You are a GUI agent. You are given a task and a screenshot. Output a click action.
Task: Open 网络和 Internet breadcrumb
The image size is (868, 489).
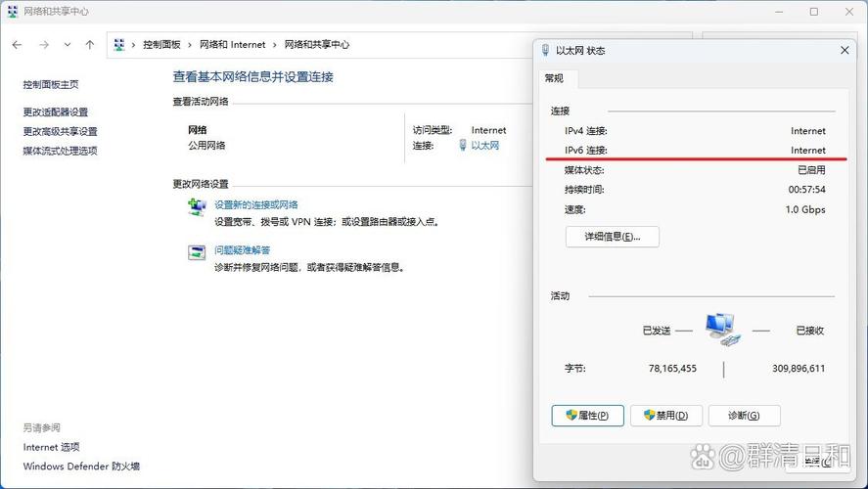click(x=233, y=45)
